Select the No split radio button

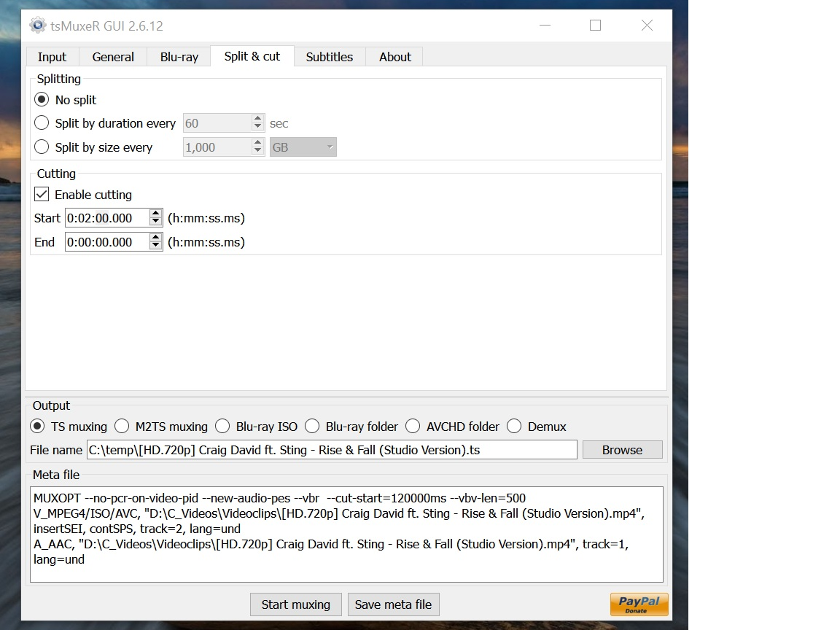pos(42,100)
